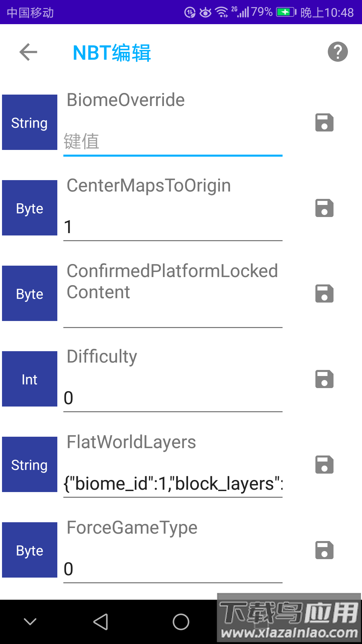Viewport: 362px width, 644px height.
Task: Tap the back arrow icon
Action: [x=28, y=52]
